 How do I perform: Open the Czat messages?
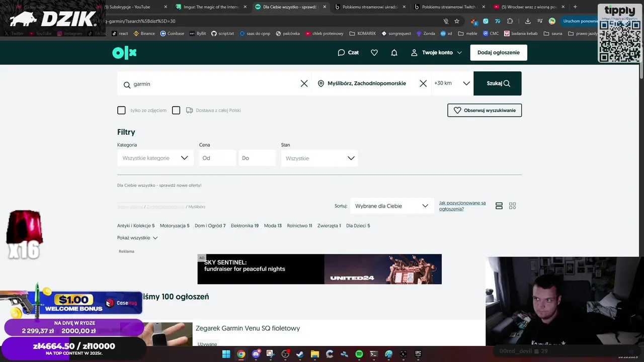click(x=348, y=53)
